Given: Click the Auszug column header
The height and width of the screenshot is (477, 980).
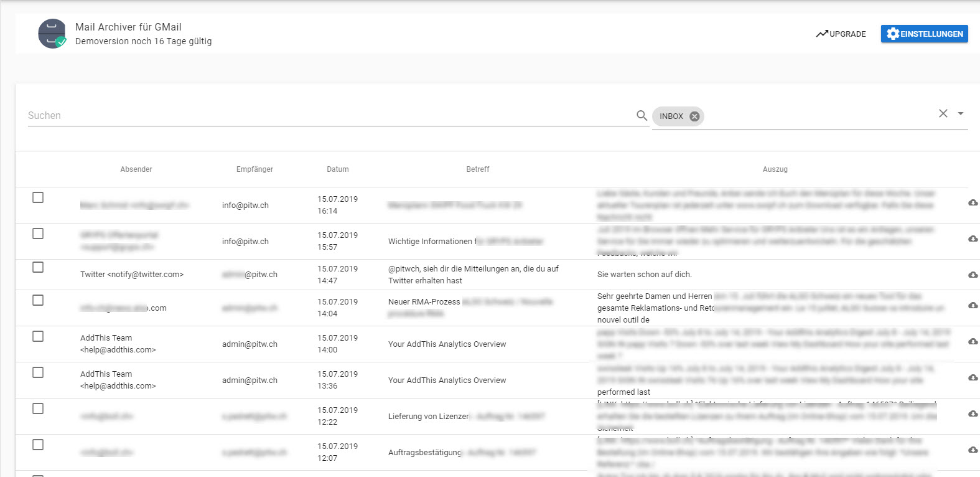Looking at the screenshot, I should tap(775, 169).
